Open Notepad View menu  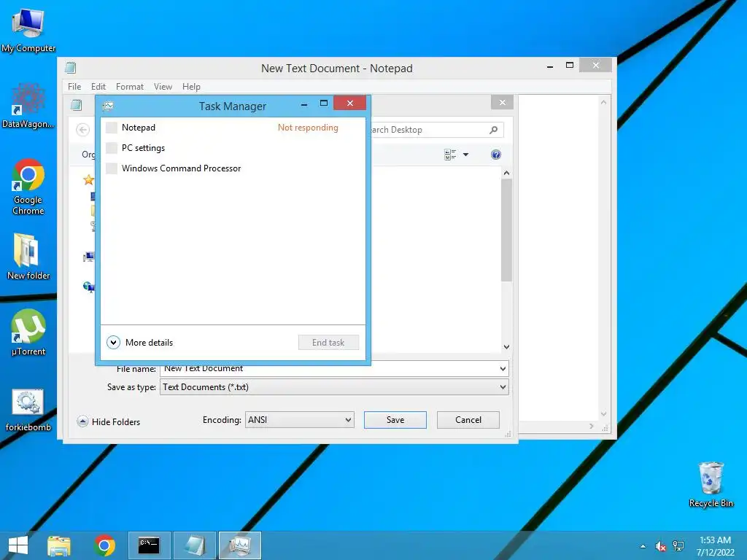point(163,87)
